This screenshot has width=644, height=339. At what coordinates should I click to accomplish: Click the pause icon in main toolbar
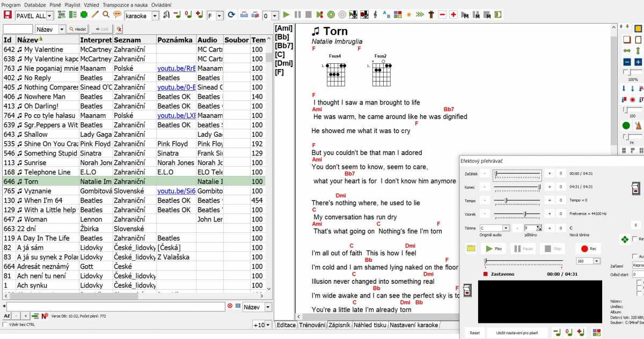coord(297,15)
